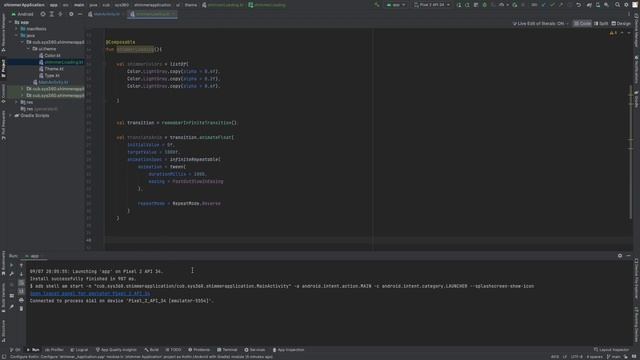640x360 pixels.
Task: Open the Git tool window
Action: tap(15, 350)
